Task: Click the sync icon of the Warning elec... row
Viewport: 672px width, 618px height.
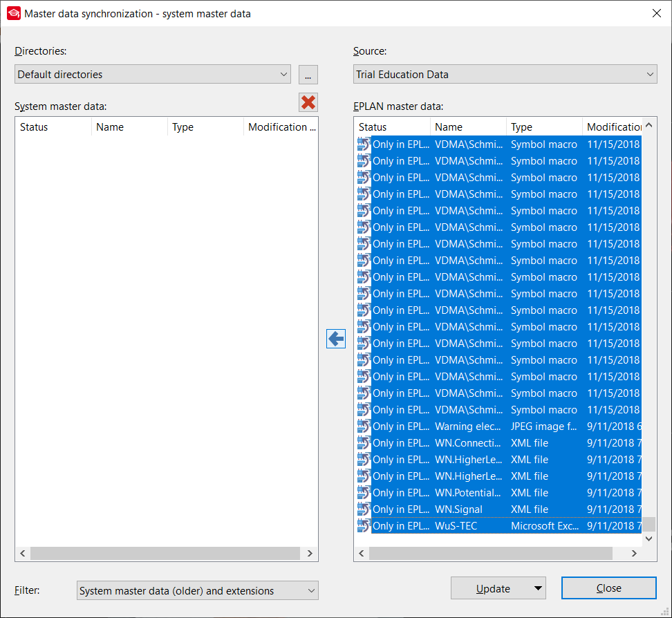Action: point(364,427)
